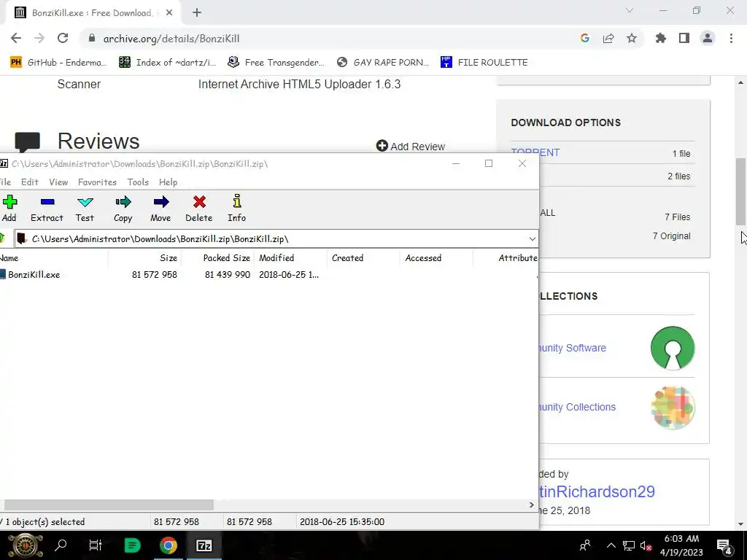The image size is (747, 560).
Task: Open the GitHub Enderman bookmark
Action: [58, 63]
